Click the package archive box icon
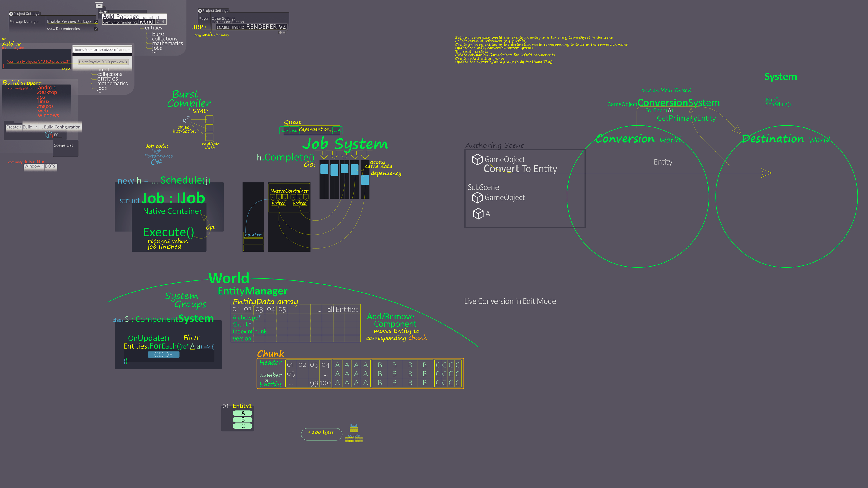Viewport: 868px width, 488px height. (99, 5)
